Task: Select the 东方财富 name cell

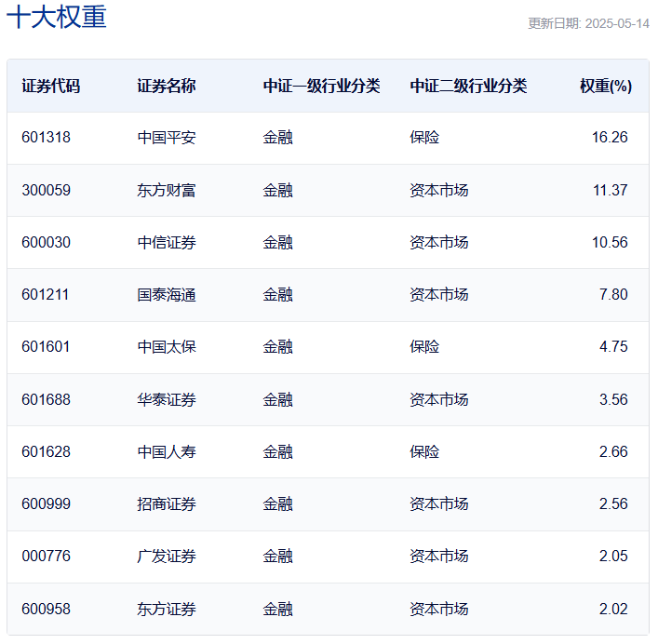Action: point(167,191)
